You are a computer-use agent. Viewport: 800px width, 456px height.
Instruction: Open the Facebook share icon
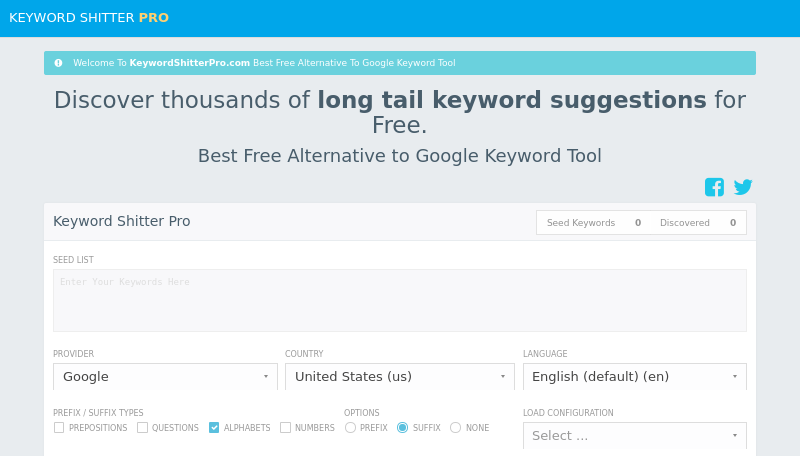click(x=714, y=187)
